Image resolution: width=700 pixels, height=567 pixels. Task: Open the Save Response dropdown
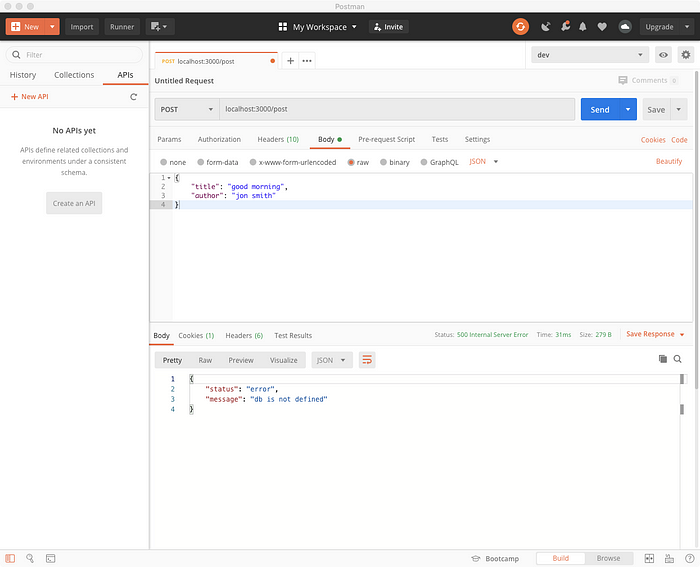[x=655, y=334]
